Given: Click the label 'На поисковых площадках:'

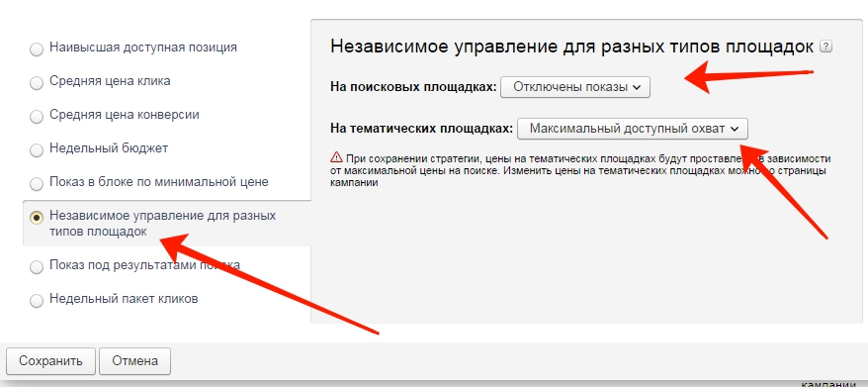Looking at the screenshot, I should coord(413,87).
